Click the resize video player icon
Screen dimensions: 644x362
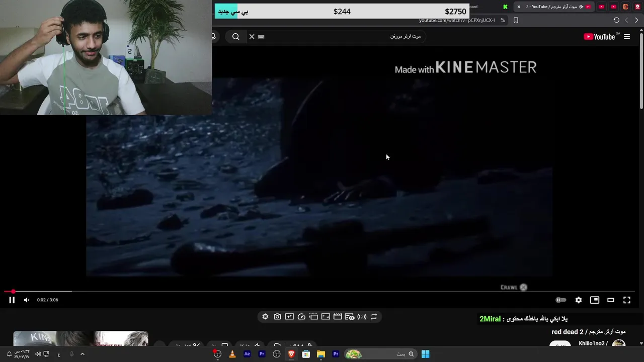coord(326,317)
